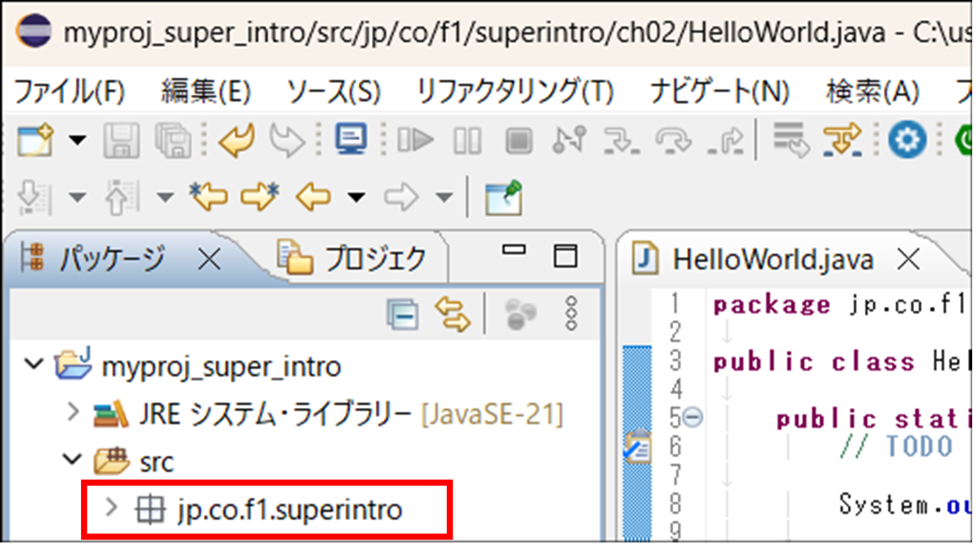Open the dropdown arrow beside New icon
Viewport: 980px width, 545px height.
point(78,141)
